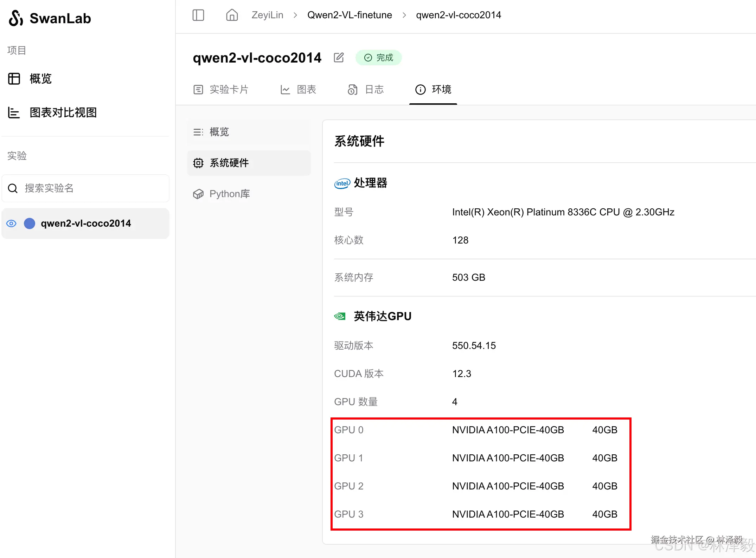The image size is (756, 558).
Task: Click the 概览 table icon in sidebar
Action: point(14,79)
